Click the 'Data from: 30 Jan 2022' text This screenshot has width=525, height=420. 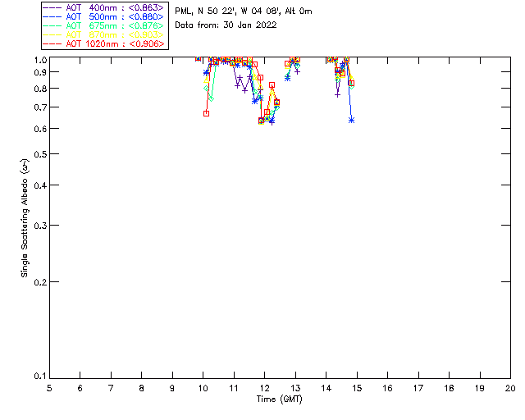(226, 25)
